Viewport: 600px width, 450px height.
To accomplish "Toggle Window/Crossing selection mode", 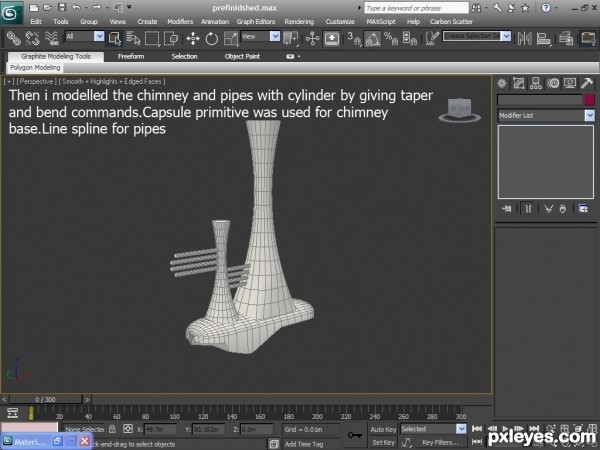I will (x=171, y=38).
